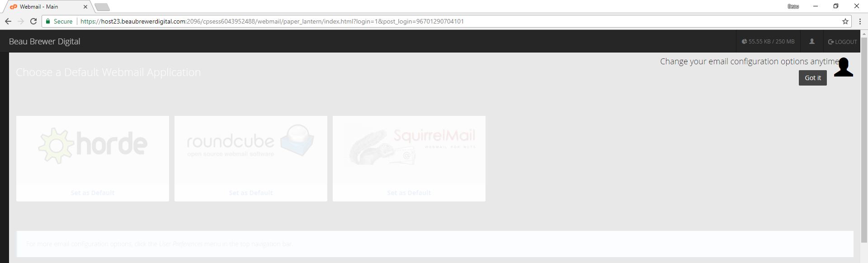Viewport: 868px width, 263px height.
Task: Close the Webmail - Main tab
Action: [x=85, y=7]
